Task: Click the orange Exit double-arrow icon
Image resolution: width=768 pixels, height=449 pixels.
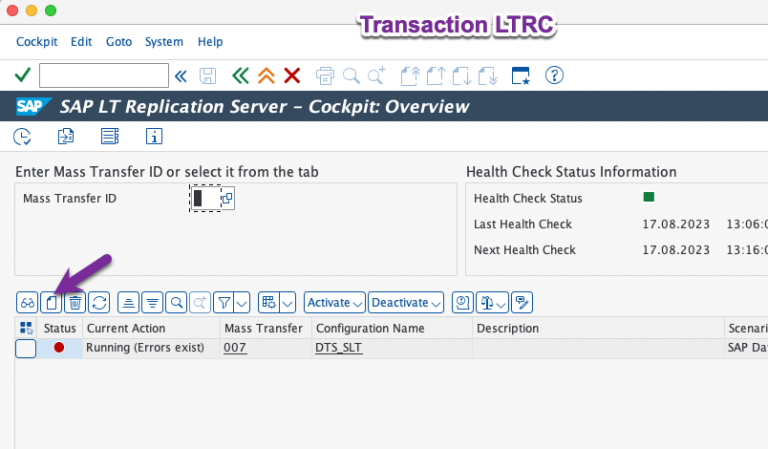Action: (266, 75)
